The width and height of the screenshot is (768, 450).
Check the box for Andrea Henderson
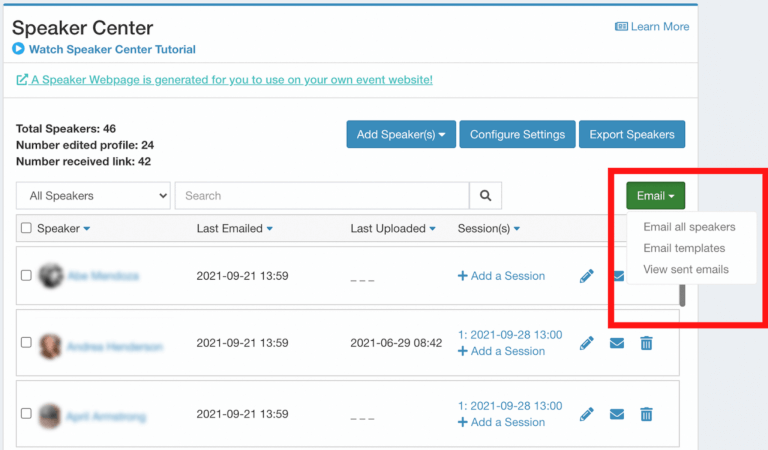click(x=26, y=343)
